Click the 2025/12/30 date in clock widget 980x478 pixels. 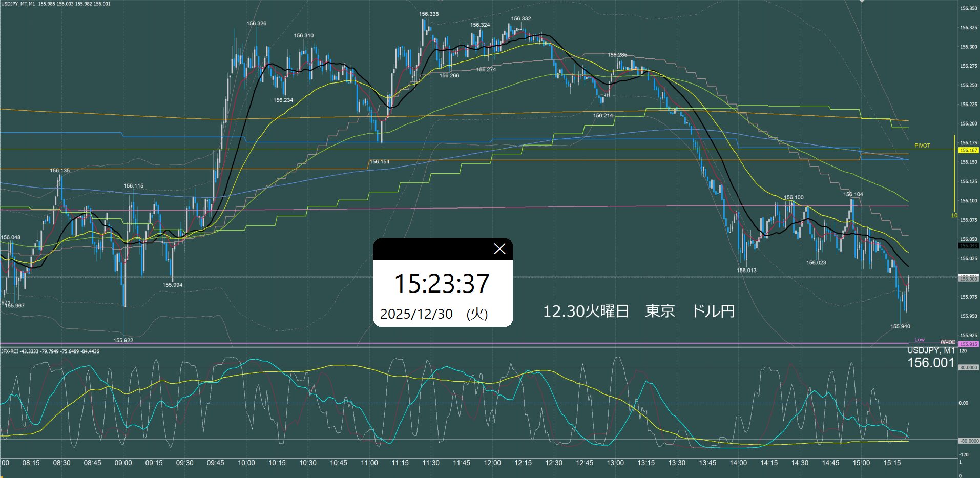(x=416, y=314)
